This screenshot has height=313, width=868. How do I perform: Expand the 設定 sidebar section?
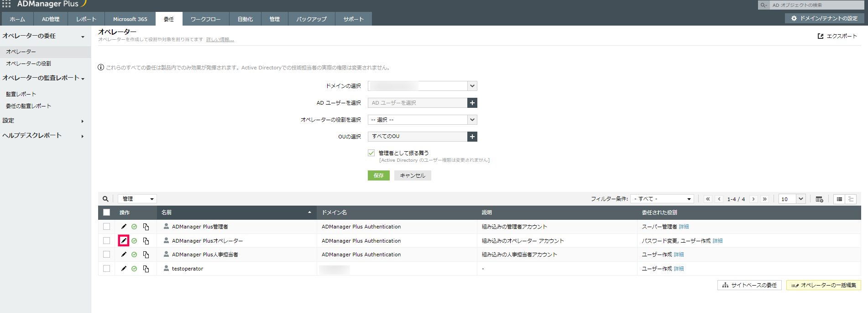pos(83,121)
